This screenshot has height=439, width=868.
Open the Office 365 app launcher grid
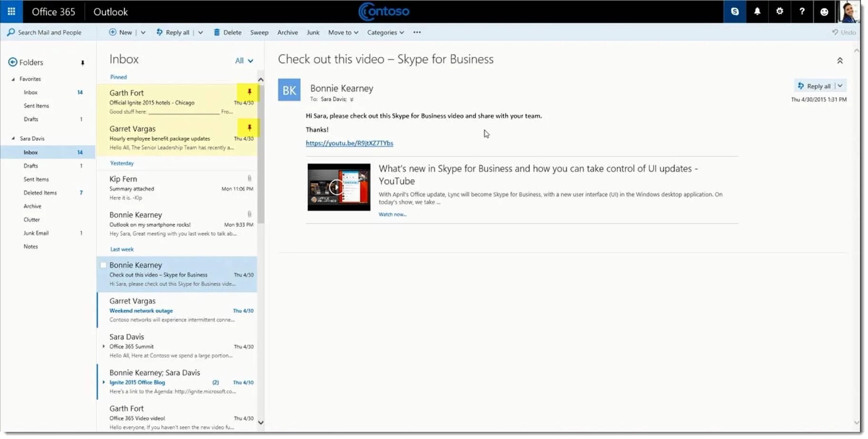coord(11,11)
